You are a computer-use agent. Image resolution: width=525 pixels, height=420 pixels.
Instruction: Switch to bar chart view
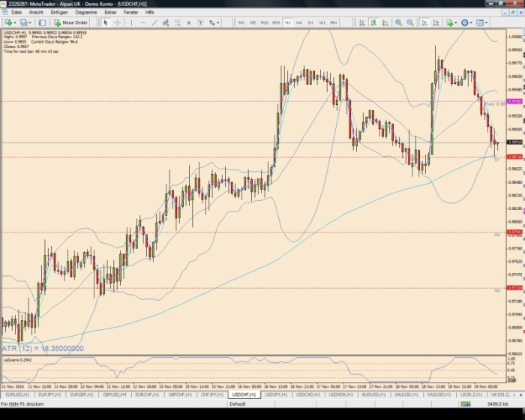(362, 22)
